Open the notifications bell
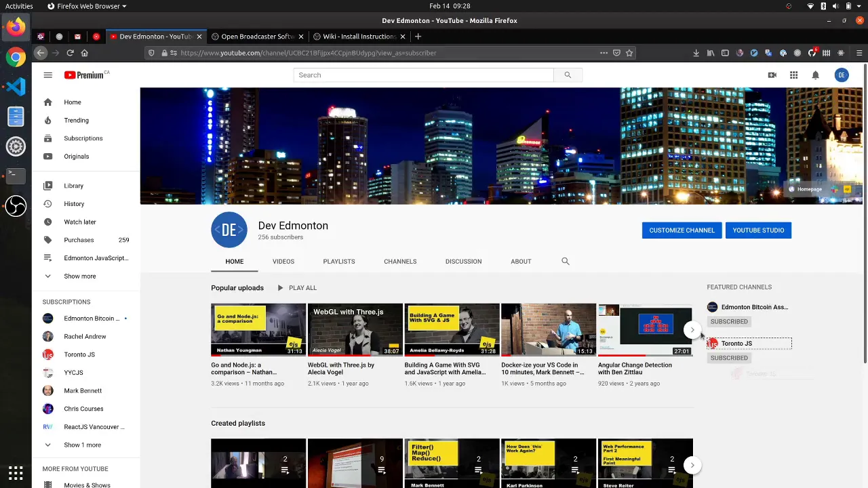Screen dimensions: 868x488 point(816,75)
